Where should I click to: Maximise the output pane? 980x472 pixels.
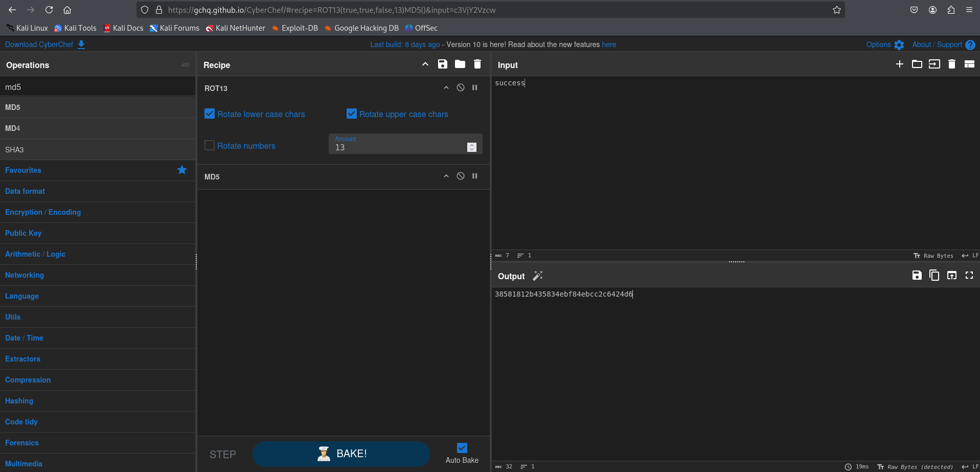(969, 275)
